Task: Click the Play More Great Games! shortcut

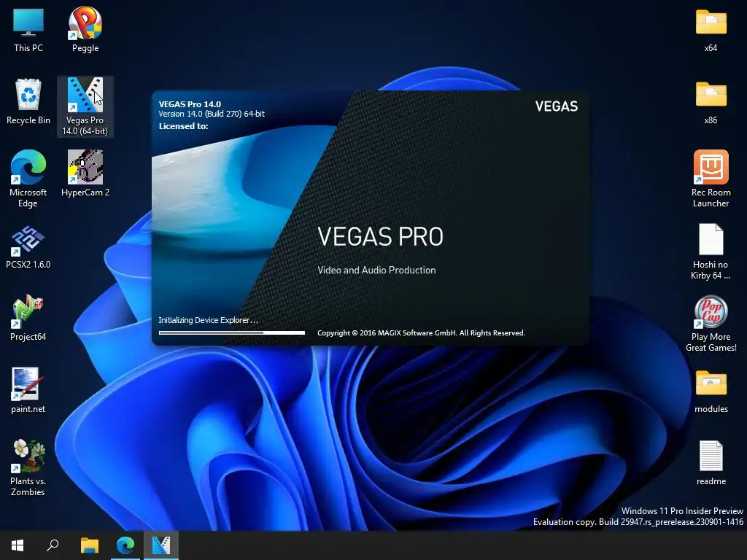Action: tap(711, 324)
